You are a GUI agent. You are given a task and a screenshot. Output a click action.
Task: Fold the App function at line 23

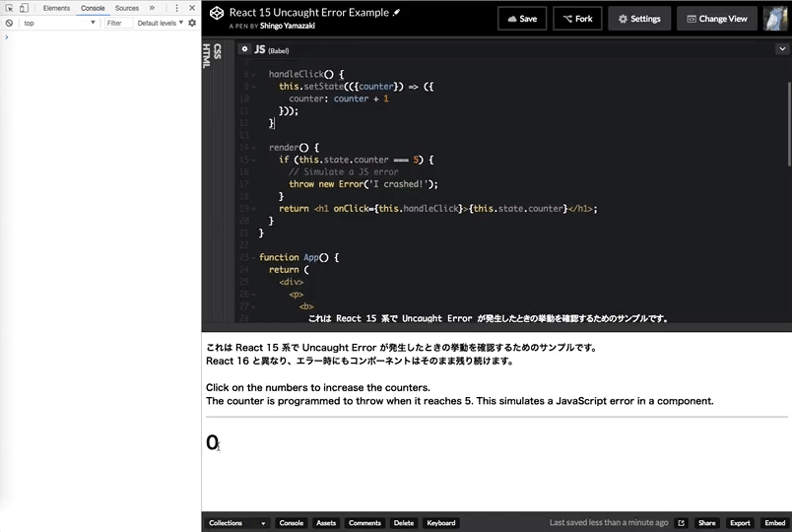pos(253,258)
